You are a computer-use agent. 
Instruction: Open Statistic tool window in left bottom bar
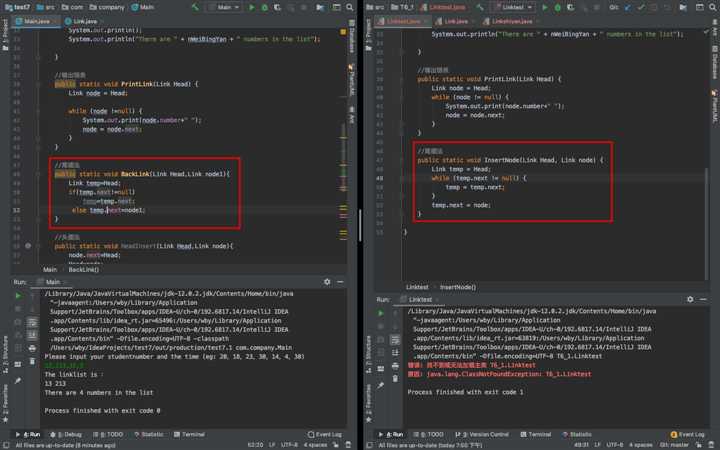click(x=149, y=434)
